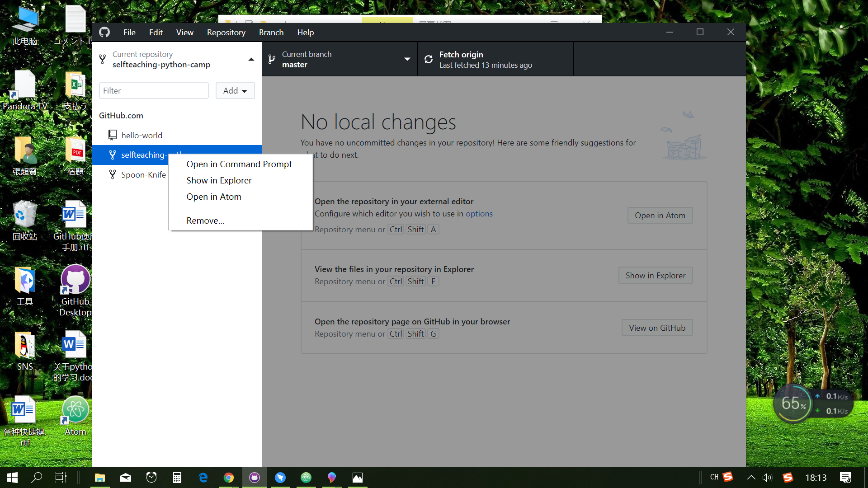Screen dimensions: 868x488
Task: Launch Google Chrome from the taskbar
Action: pos(229,478)
